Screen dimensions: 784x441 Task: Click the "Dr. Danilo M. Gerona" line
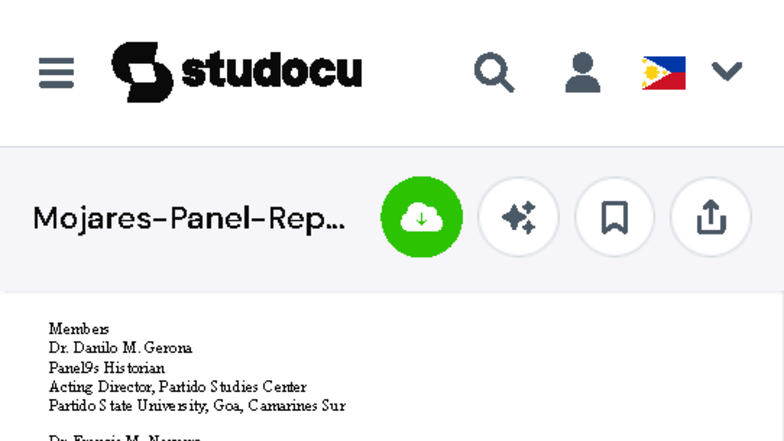pos(120,348)
